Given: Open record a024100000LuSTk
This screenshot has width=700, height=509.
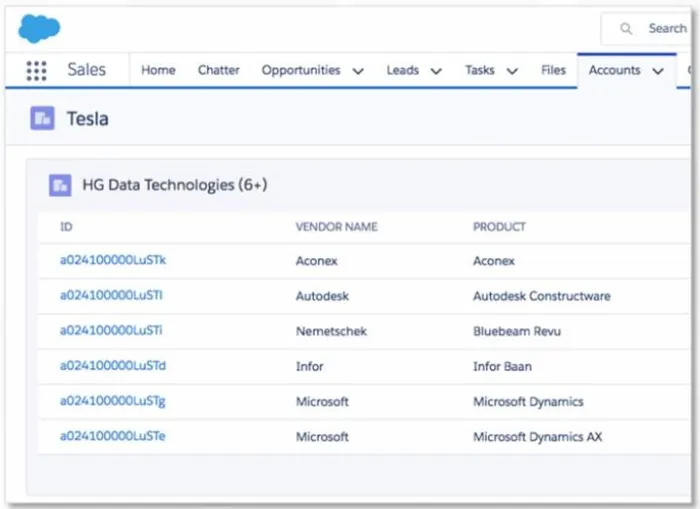Looking at the screenshot, I should pyautogui.click(x=113, y=260).
